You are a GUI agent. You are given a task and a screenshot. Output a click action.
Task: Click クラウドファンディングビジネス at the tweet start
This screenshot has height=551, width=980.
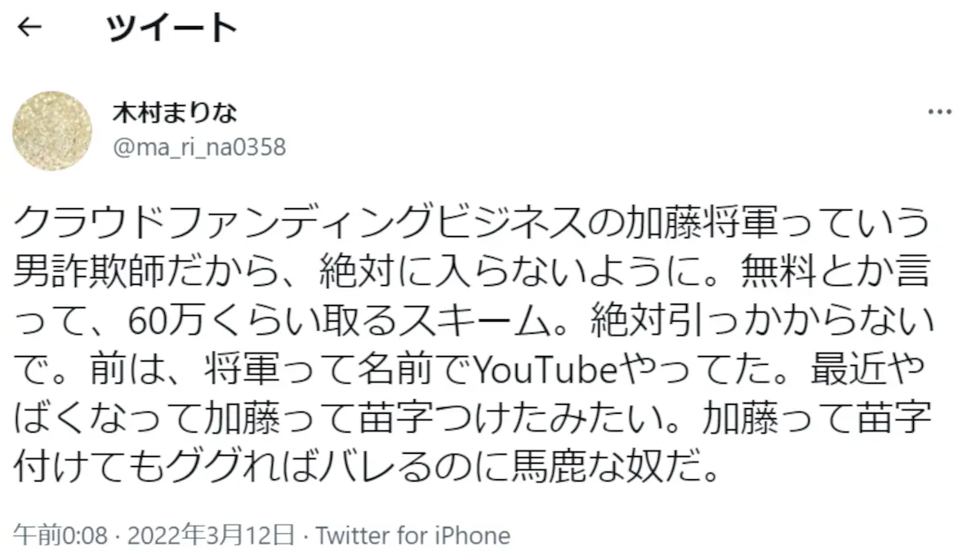click(301, 220)
